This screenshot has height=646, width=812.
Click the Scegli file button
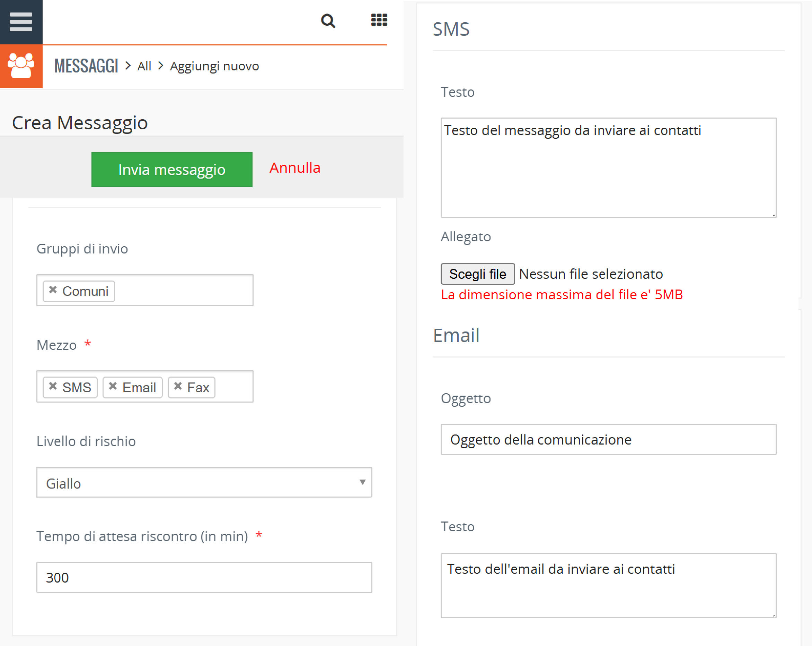click(477, 274)
